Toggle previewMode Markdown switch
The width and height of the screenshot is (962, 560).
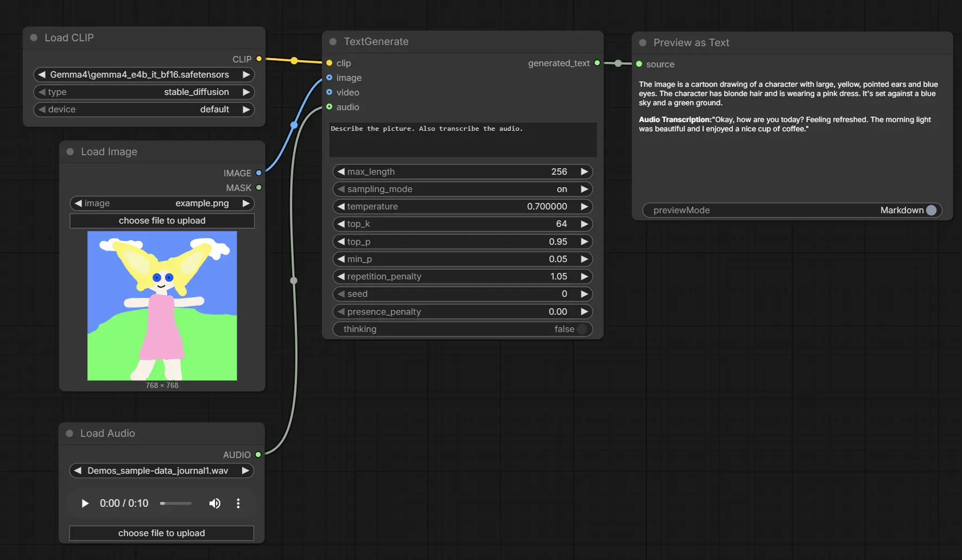click(932, 210)
